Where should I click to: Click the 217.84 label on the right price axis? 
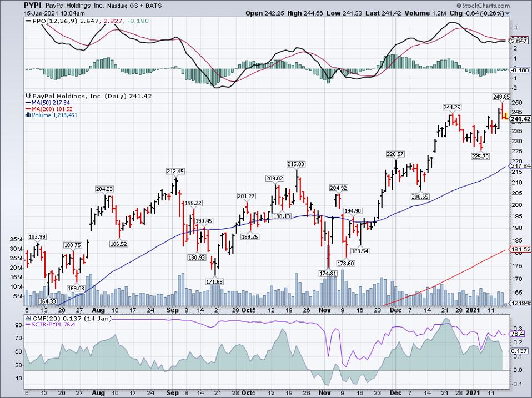(x=520, y=166)
